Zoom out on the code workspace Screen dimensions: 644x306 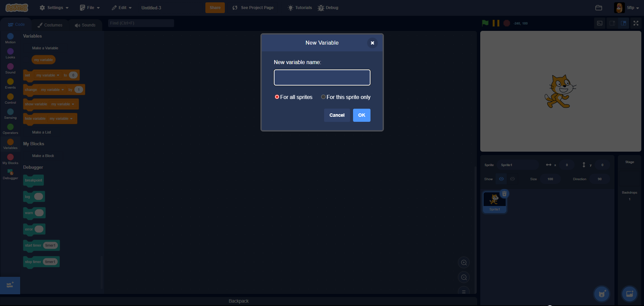(x=464, y=277)
